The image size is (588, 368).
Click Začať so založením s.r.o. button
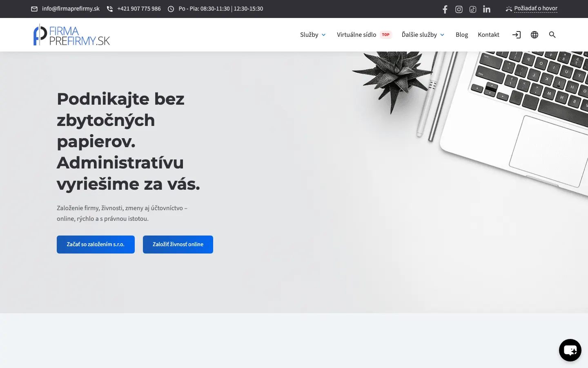pyautogui.click(x=96, y=245)
